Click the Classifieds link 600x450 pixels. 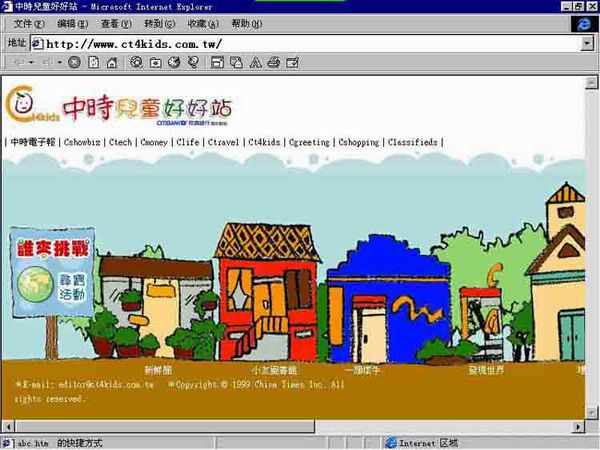point(412,143)
